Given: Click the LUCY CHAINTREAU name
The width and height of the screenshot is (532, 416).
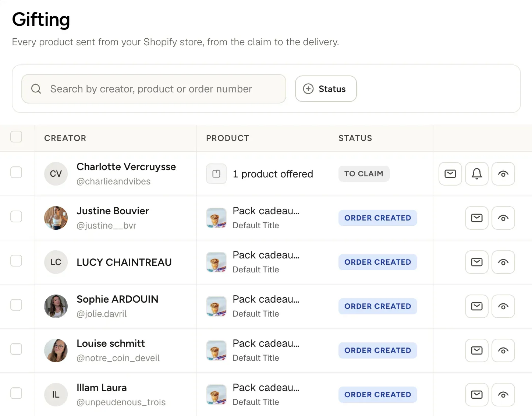Looking at the screenshot, I should [124, 262].
